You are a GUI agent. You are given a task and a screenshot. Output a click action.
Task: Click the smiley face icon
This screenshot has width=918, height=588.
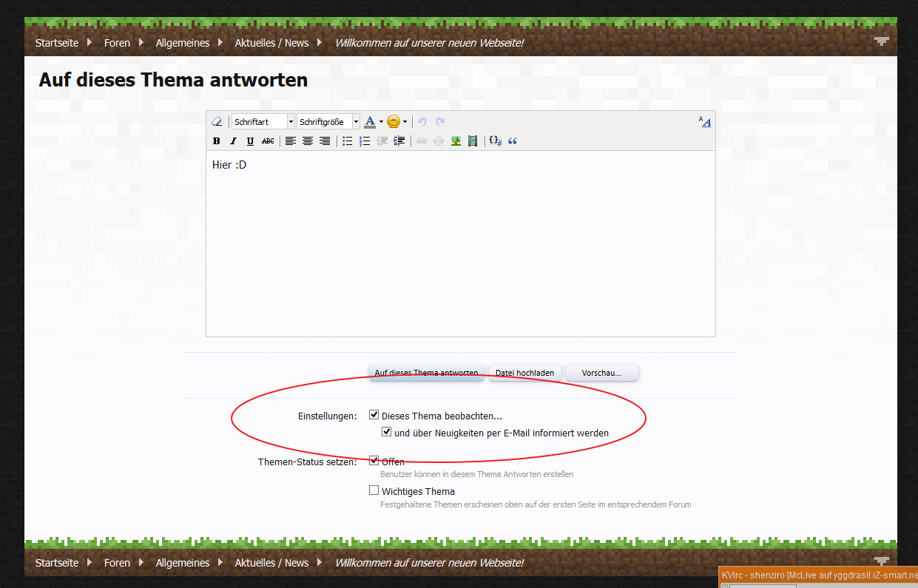[394, 122]
